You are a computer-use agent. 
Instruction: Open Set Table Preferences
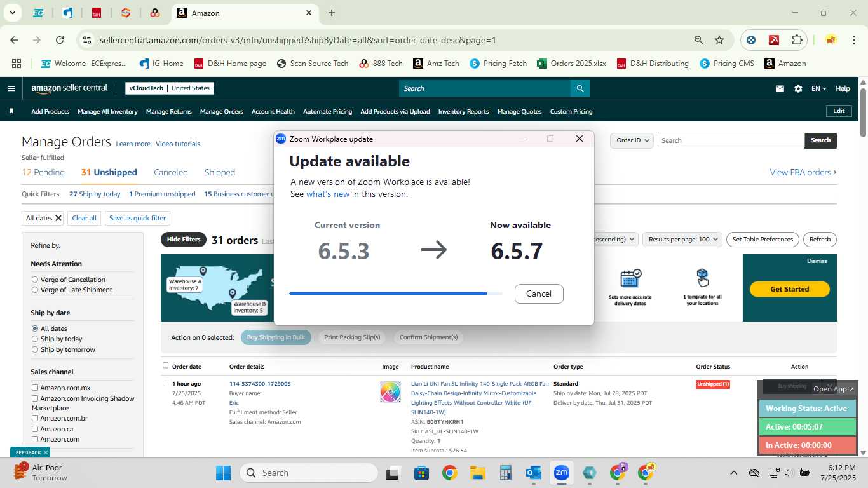click(x=763, y=240)
